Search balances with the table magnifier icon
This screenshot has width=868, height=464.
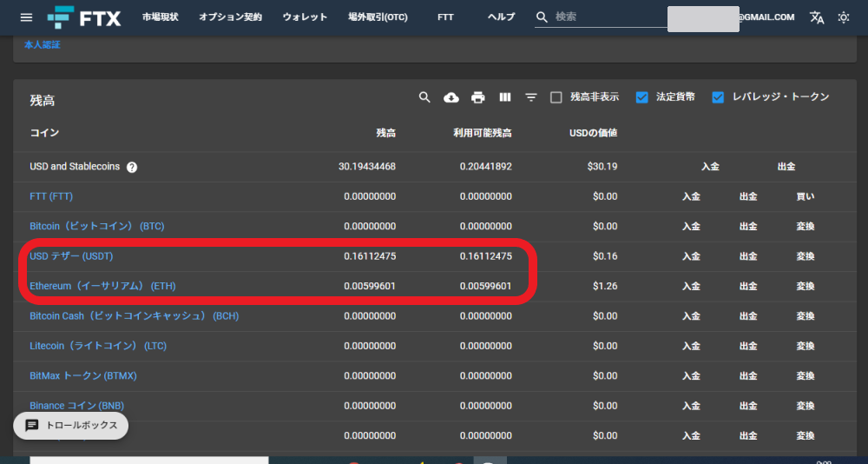(x=424, y=97)
